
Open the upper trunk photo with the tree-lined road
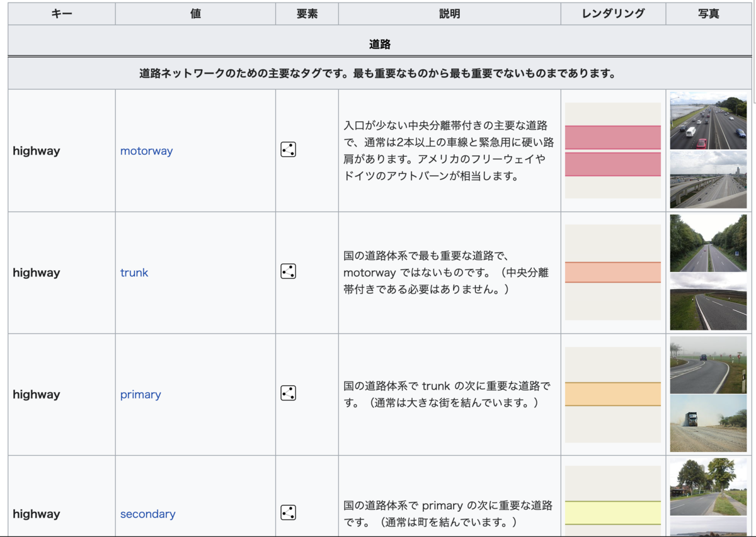(x=708, y=242)
